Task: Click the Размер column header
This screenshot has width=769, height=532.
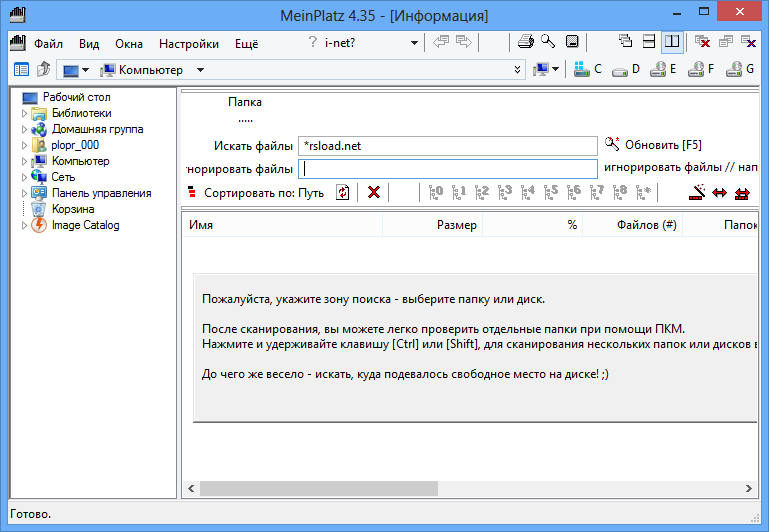Action: 432,225
